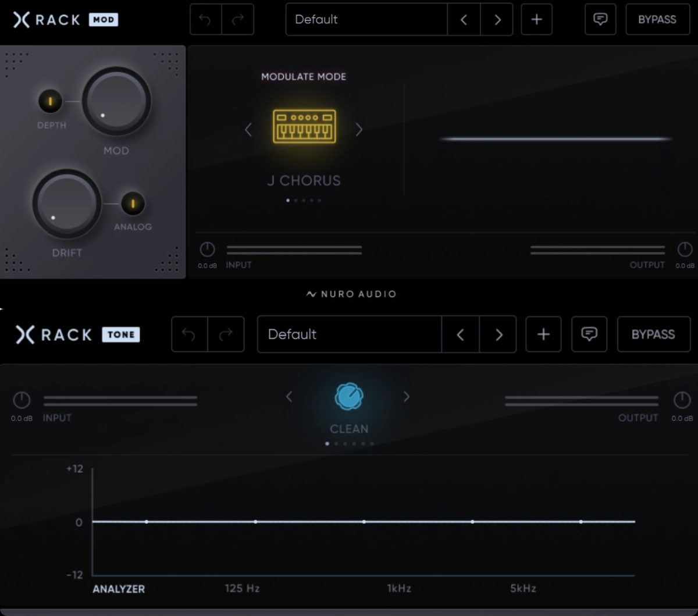Screen dimensions: 698x616
Task: Go to next preset in Rack MOD
Action: 497,20
